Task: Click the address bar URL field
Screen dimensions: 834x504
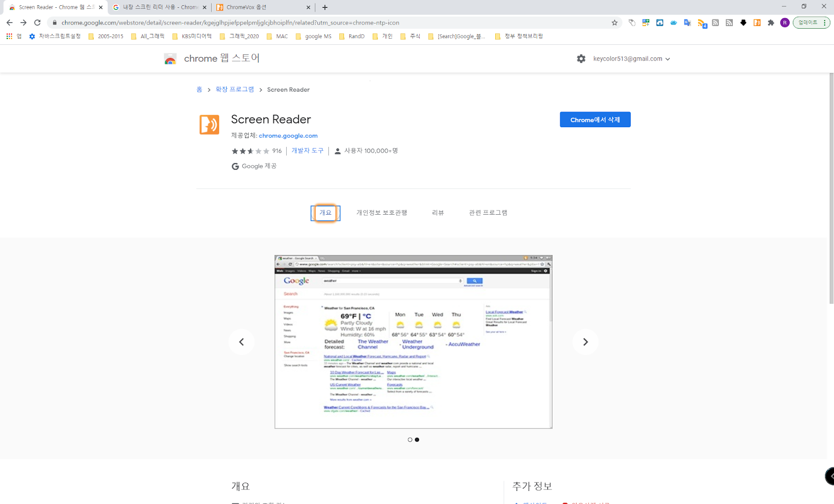Action: [334, 22]
